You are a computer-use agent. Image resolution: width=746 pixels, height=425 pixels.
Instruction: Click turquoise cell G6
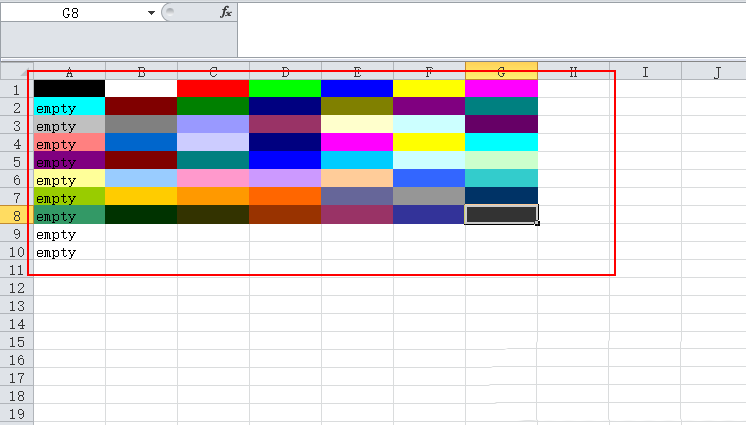coord(501,178)
